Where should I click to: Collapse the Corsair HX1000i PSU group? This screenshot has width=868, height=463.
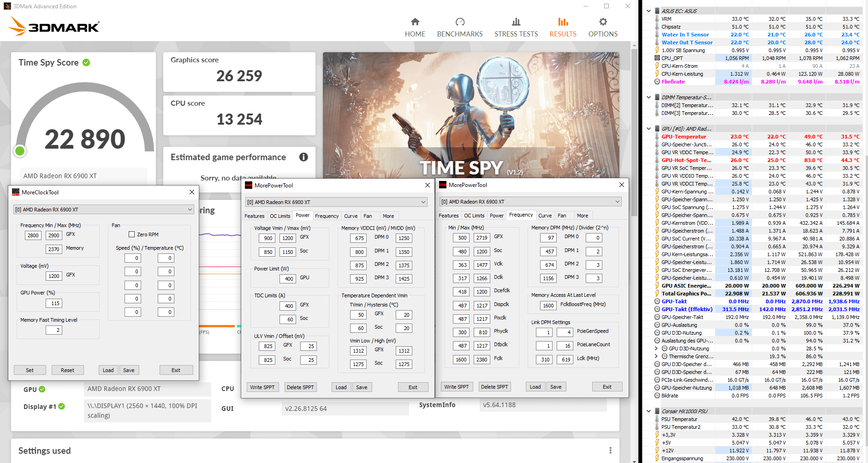[648, 411]
